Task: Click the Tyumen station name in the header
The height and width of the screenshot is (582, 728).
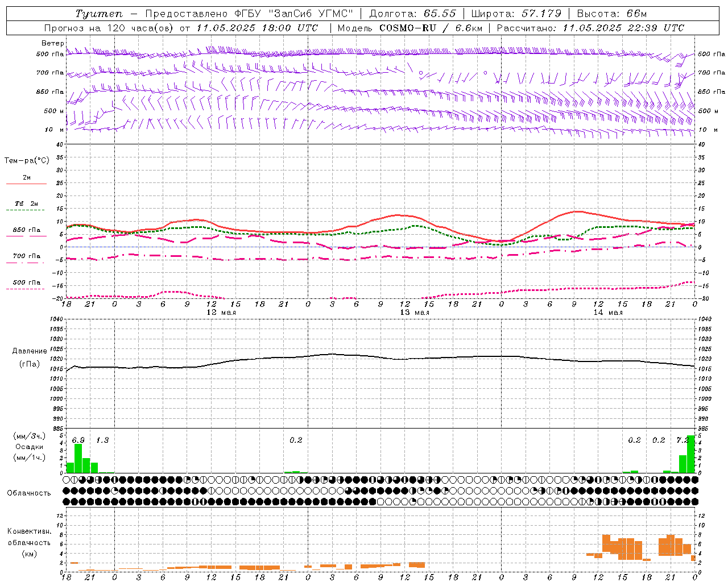Action: coord(98,14)
